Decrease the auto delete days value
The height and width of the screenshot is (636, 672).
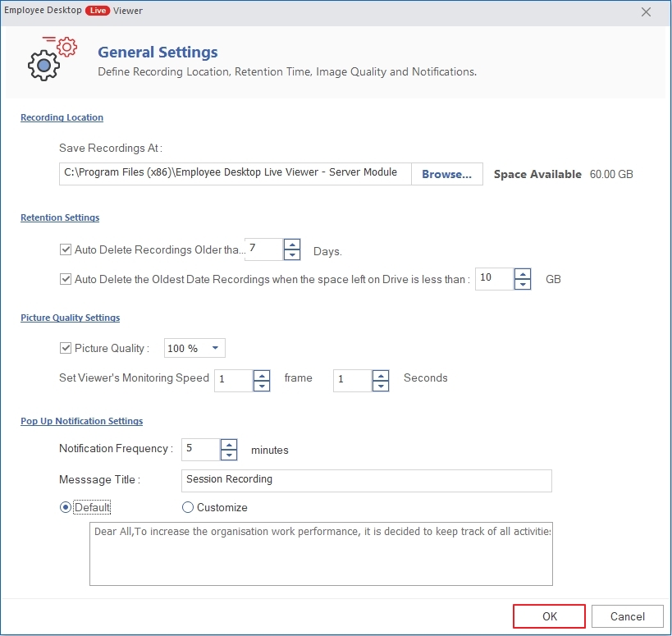tap(293, 255)
